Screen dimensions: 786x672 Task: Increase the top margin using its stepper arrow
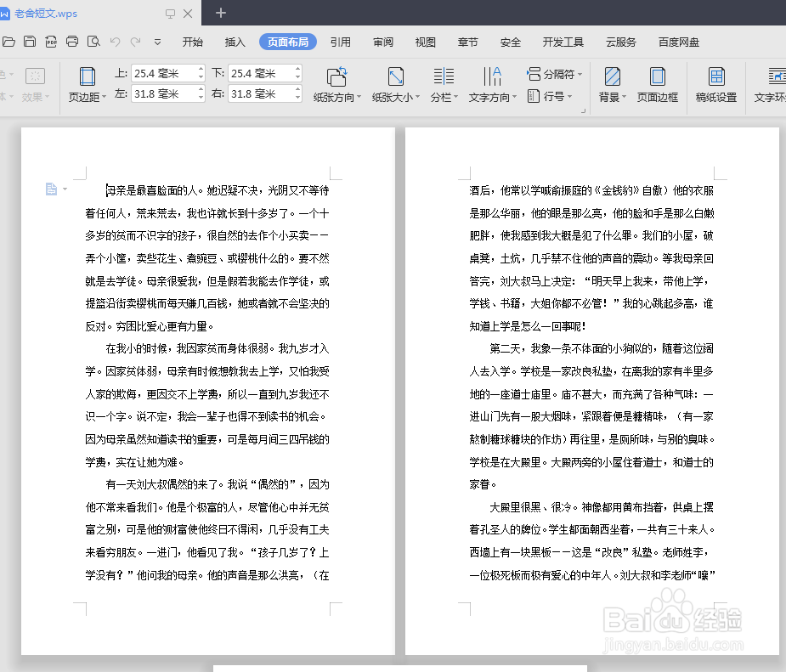(x=200, y=69)
